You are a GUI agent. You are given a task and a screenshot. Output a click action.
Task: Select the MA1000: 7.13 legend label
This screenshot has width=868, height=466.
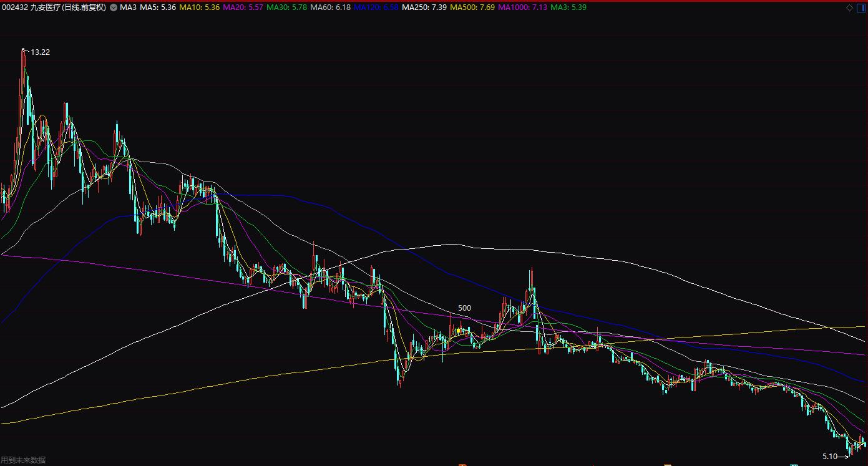pos(523,7)
